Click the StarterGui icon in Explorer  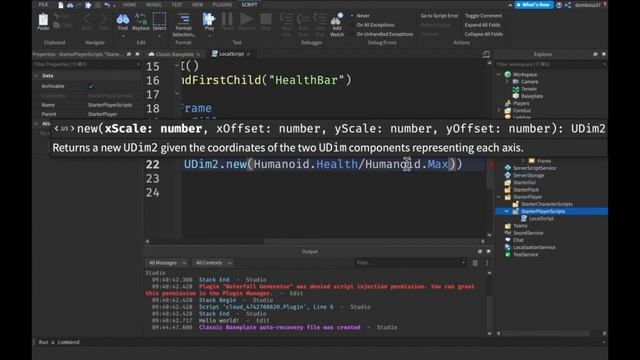coord(508,182)
